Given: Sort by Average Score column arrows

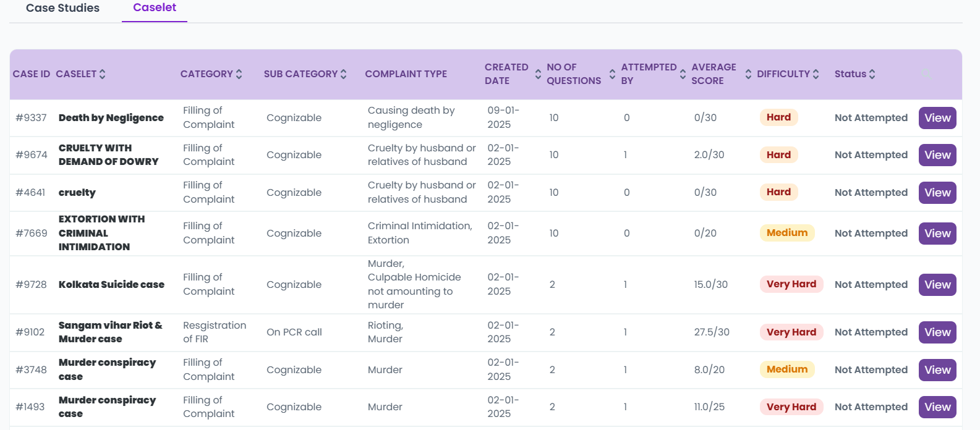Looking at the screenshot, I should (x=748, y=74).
